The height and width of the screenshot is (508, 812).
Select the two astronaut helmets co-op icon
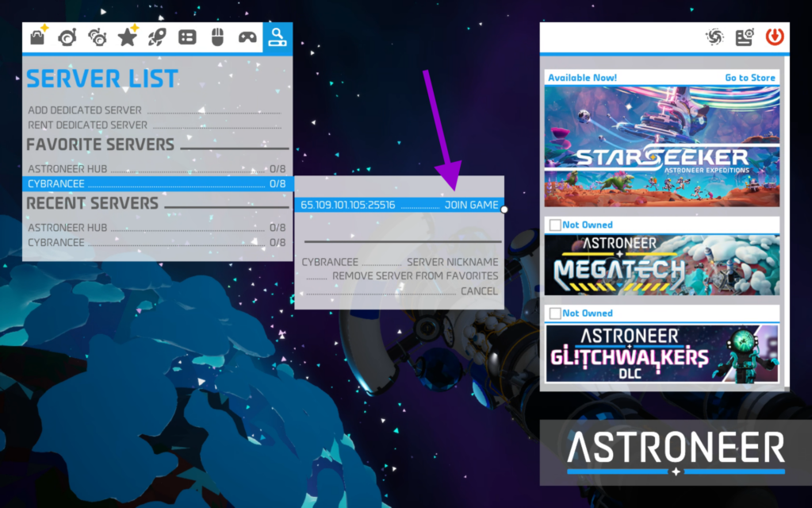(97, 37)
